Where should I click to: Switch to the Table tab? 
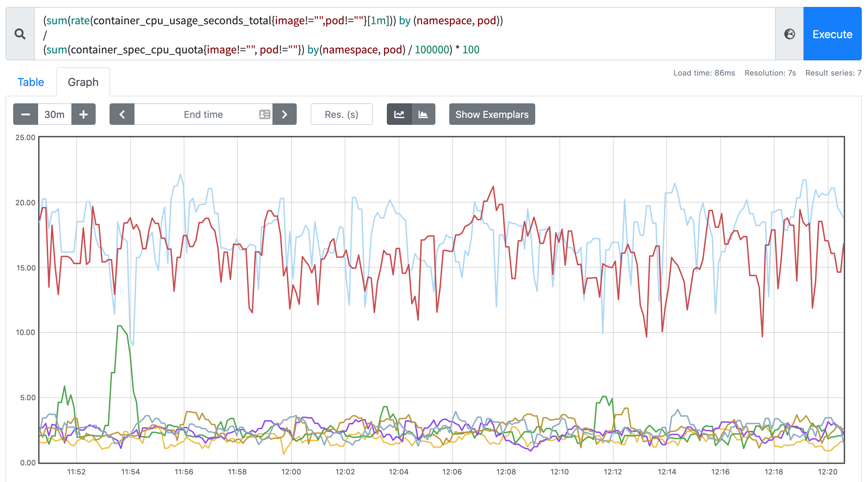(x=31, y=82)
